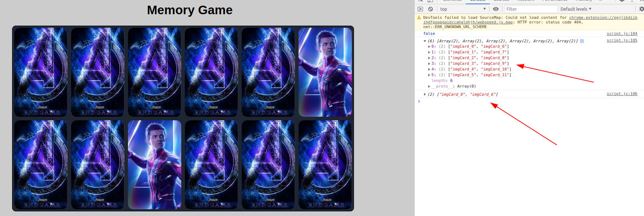The image size is (644, 216).
Task: Expand entry 0: imgCard_0, imgCard_6
Action: (429, 47)
